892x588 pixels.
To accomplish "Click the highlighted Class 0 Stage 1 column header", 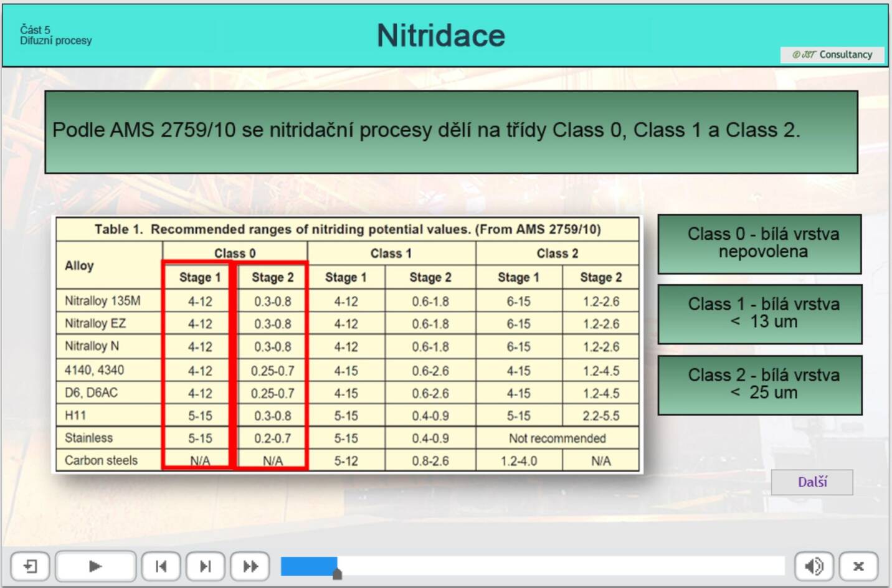I will 200,278.
